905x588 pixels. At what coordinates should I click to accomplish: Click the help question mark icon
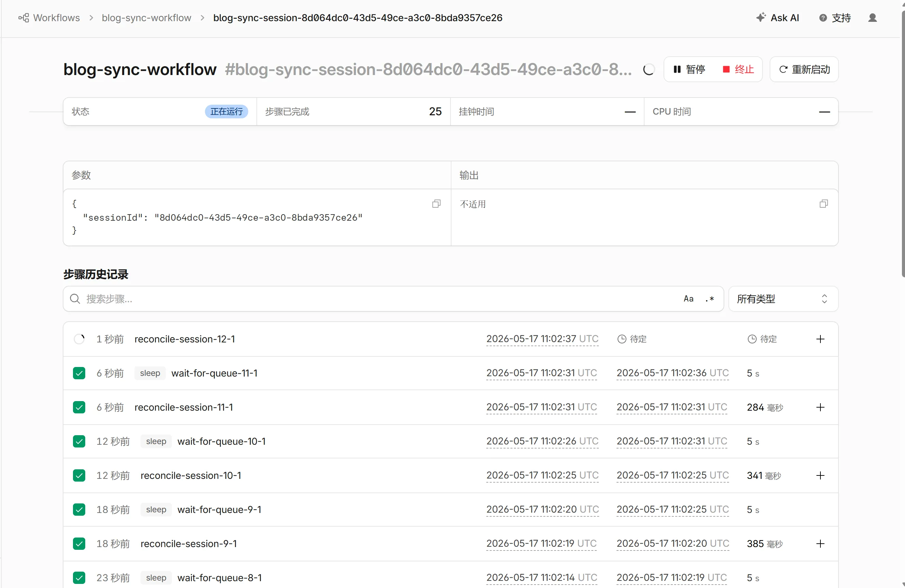pyautogui.click(x=823, y=18)
